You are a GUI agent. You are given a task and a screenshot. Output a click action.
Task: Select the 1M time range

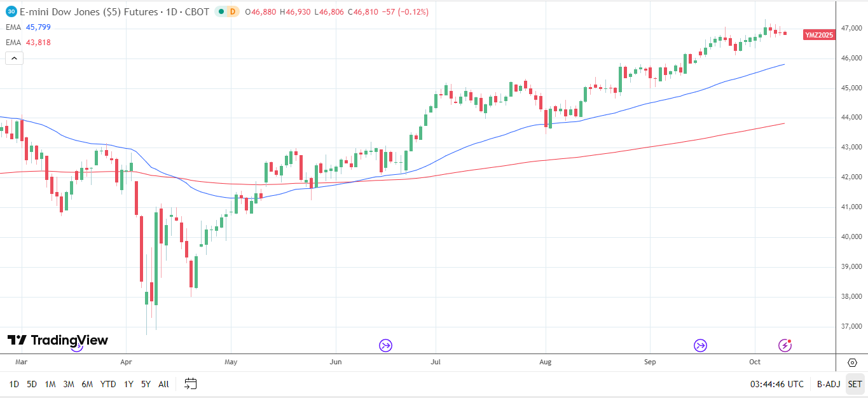point(50,384)
